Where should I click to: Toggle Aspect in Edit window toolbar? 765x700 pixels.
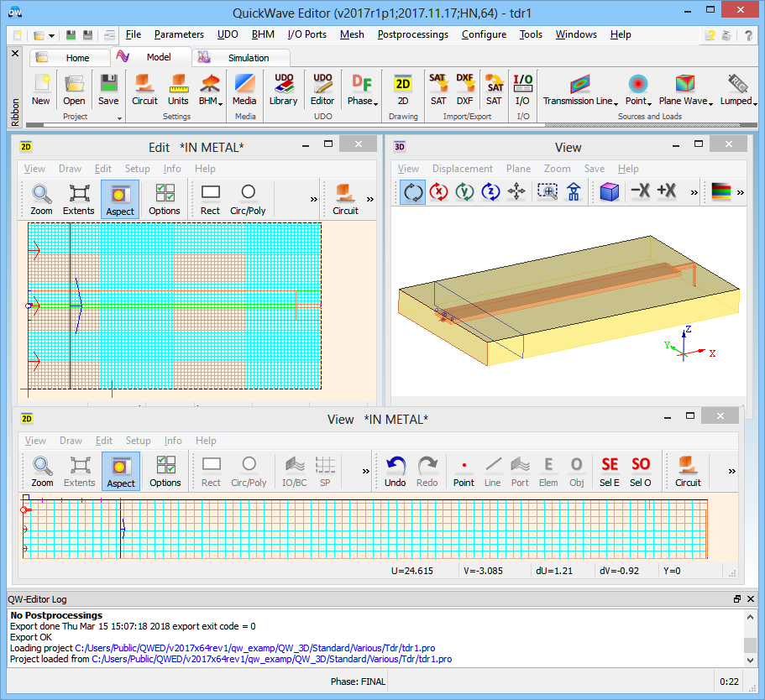point(120,200)
